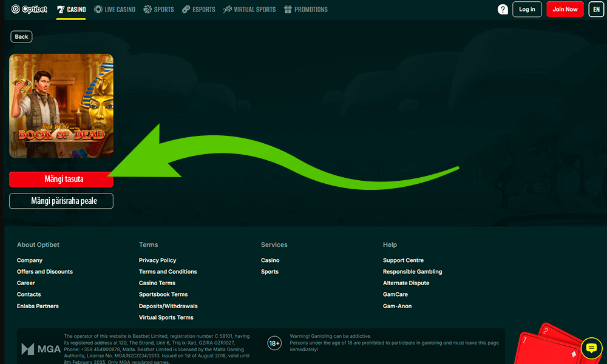Switch to the Casino tab
This screenshot has height=364, width=607.
pos(72,10)
